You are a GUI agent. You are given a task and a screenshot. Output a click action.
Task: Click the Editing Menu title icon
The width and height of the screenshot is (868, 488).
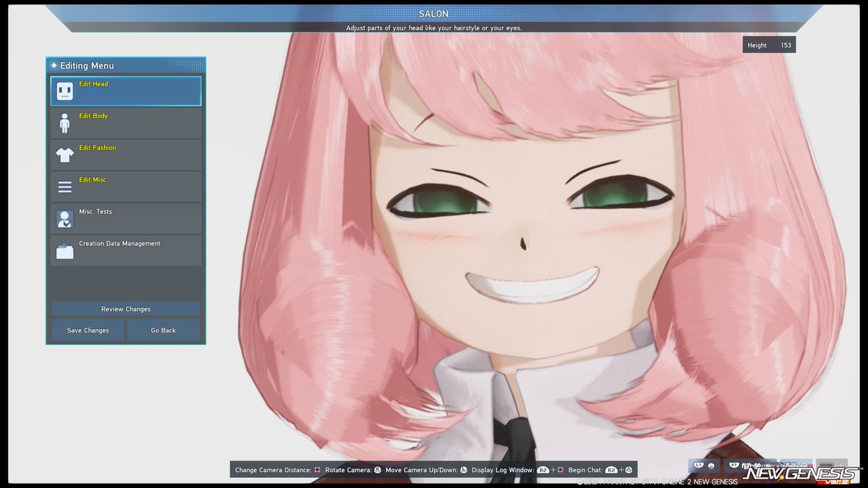coord(54,66)
